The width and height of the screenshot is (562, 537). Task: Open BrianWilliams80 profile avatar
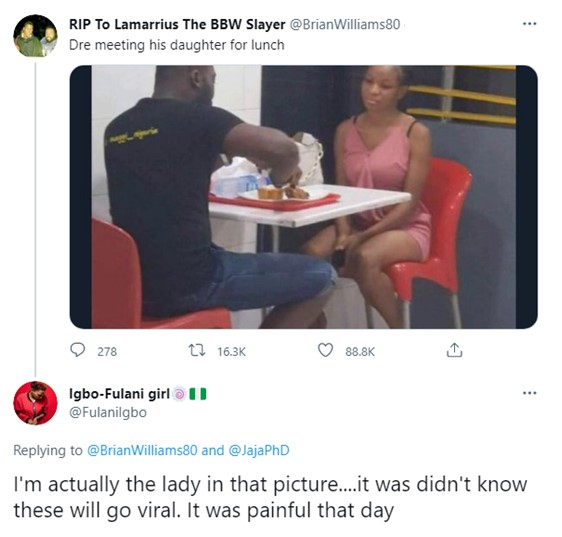[x=35, y=35]
